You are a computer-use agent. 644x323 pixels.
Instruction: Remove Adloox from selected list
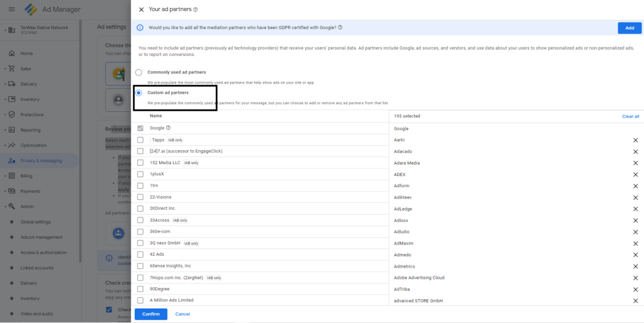[x=635, y=221]
